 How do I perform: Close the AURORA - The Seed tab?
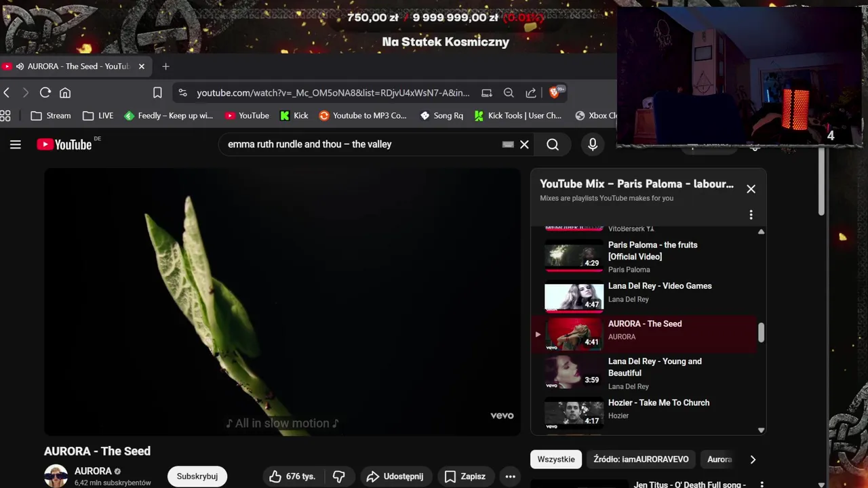tap(142, 66)
